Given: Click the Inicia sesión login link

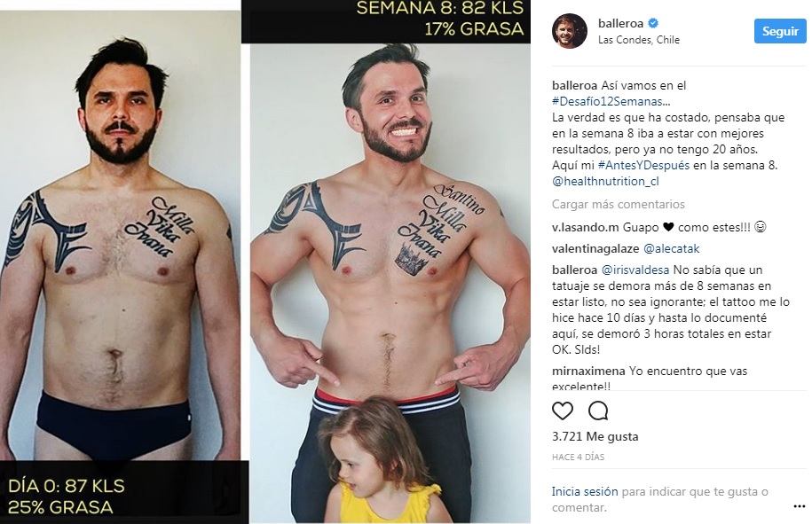Looking at the screenshot, I should click(x=585, y=491).
